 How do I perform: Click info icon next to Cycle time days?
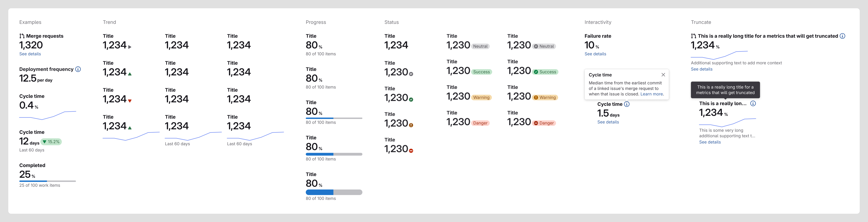coord(627,104)
